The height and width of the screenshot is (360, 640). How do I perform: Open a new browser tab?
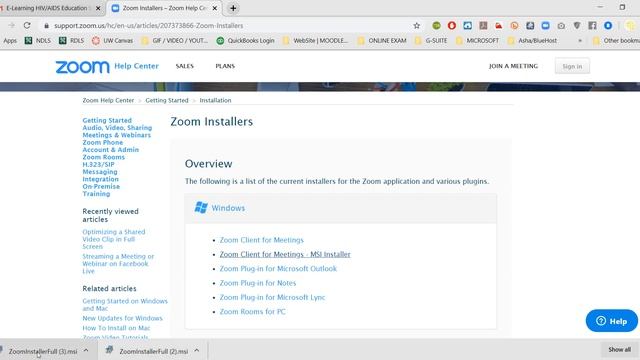233,8
